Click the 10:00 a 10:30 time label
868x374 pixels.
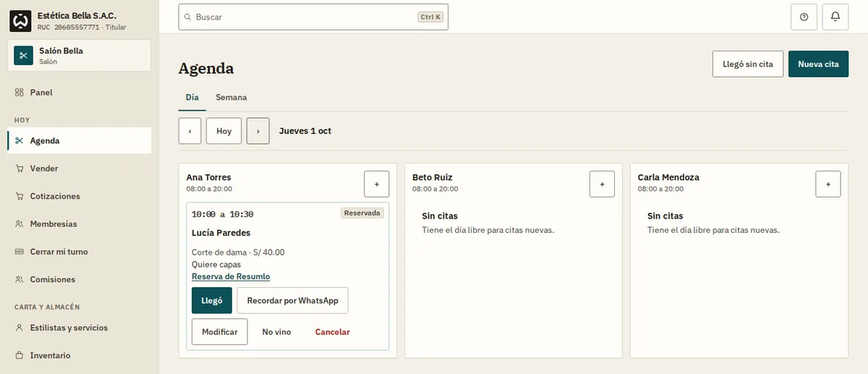point(222,214)
